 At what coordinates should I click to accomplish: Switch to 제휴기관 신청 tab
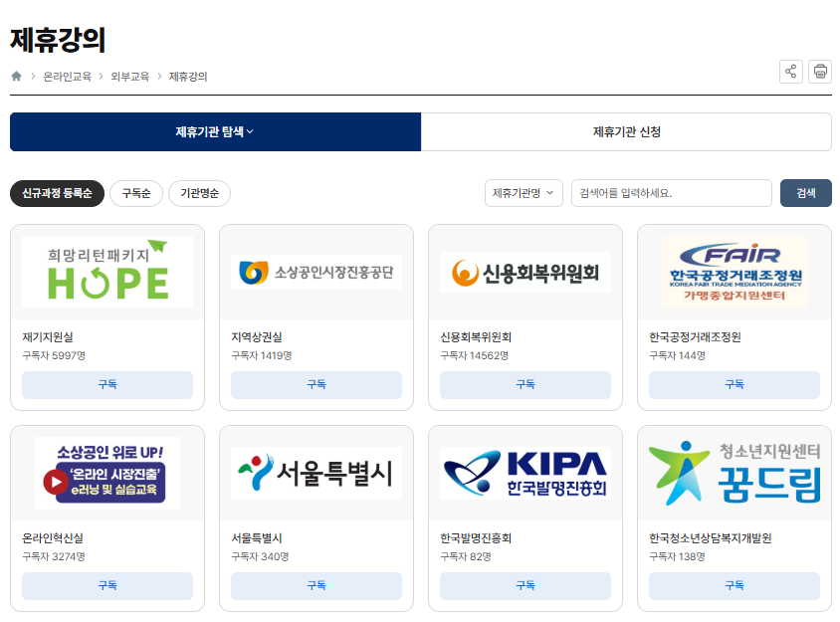click(626, 131)
